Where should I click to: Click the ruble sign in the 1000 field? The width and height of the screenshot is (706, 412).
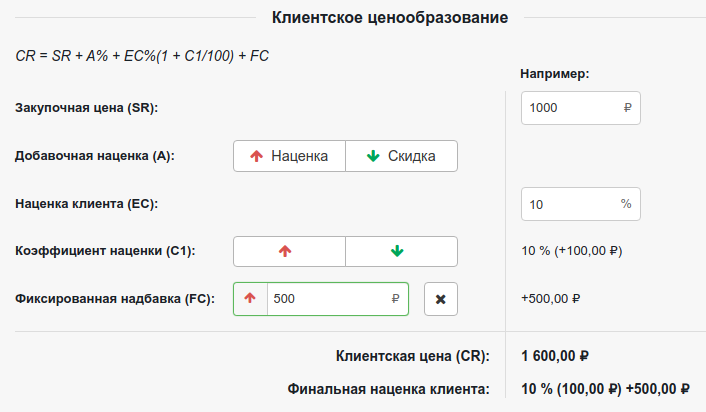627,108
